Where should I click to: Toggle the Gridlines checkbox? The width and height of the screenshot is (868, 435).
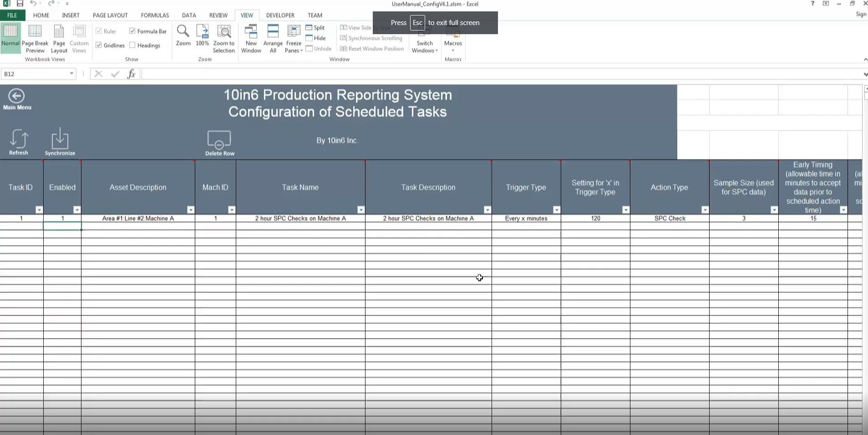tap(99, 45)
